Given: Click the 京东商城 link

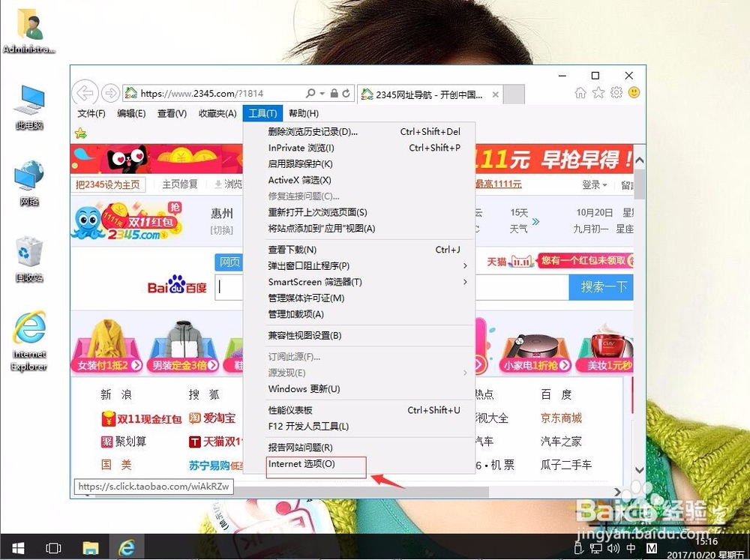Looking at the screenshot, I should [561, 418].
